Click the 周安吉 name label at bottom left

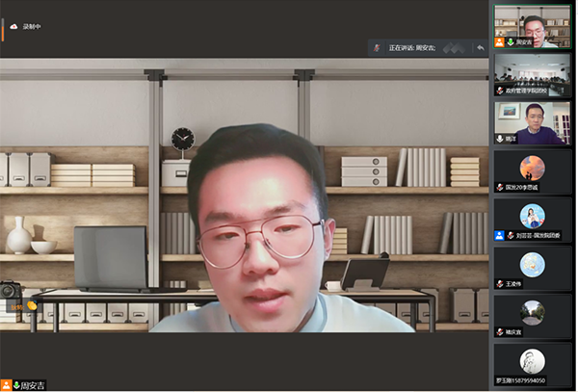coord(35,385)
